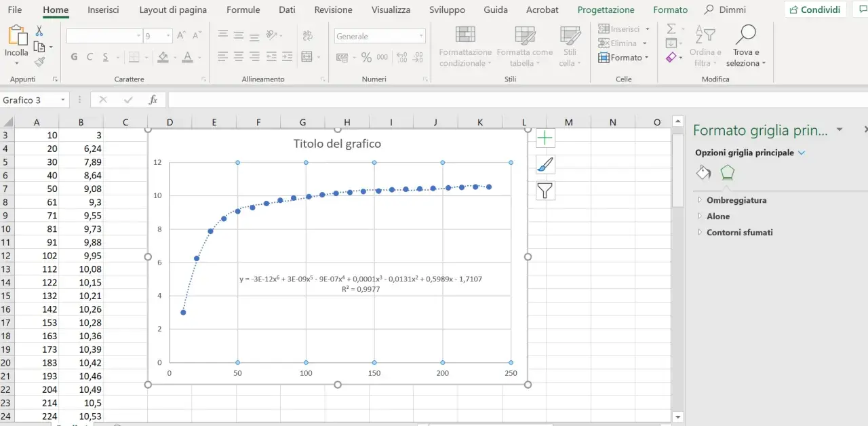This screenshot has width=868, height=426.
Task: Click the merge and center icon
Action: 307,57
